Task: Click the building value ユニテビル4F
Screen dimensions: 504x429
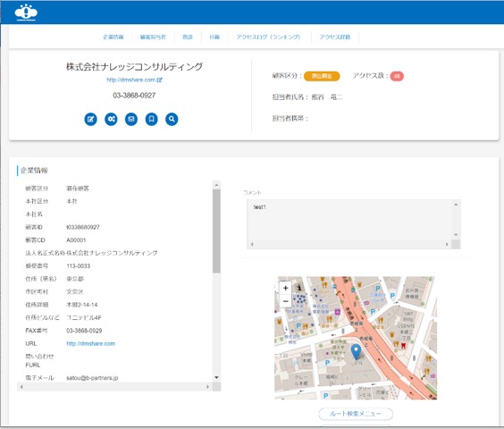Action: point(84,317)
